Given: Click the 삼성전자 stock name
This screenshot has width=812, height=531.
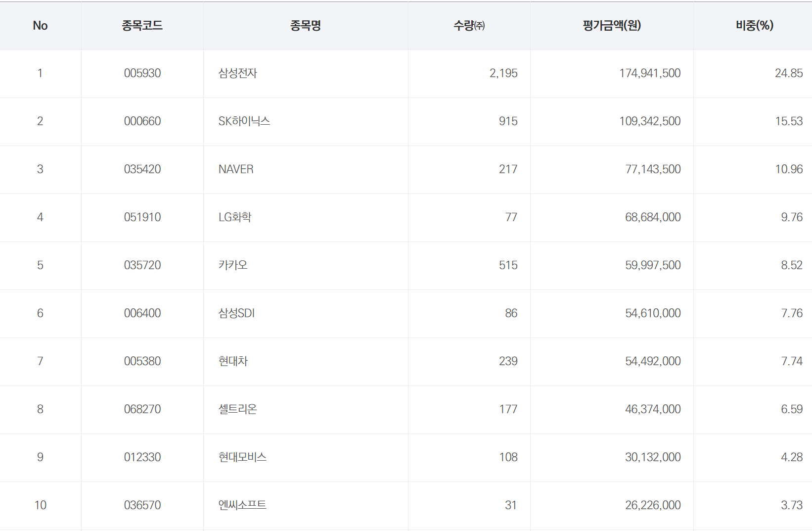Looking at the screenshot, I should point(238,73).
